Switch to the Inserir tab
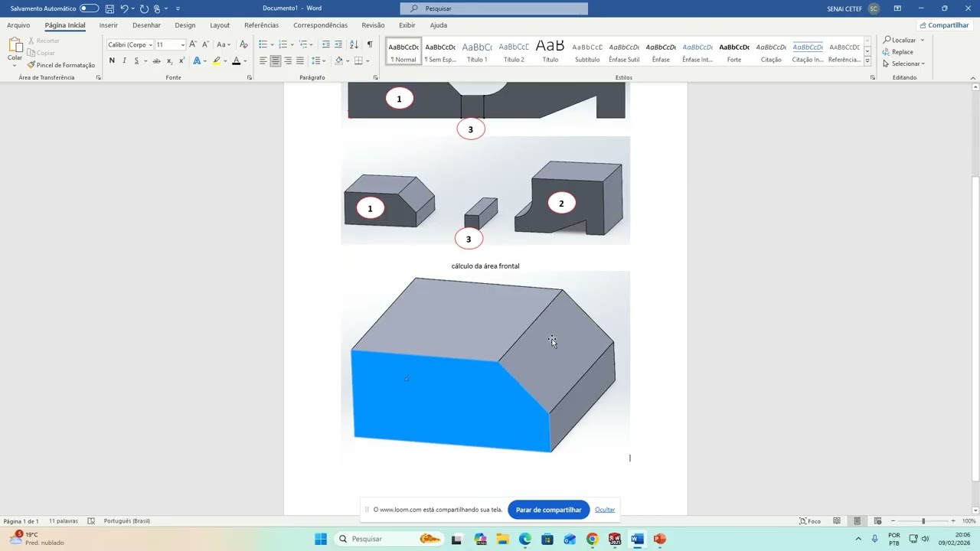 coord(109,25)
